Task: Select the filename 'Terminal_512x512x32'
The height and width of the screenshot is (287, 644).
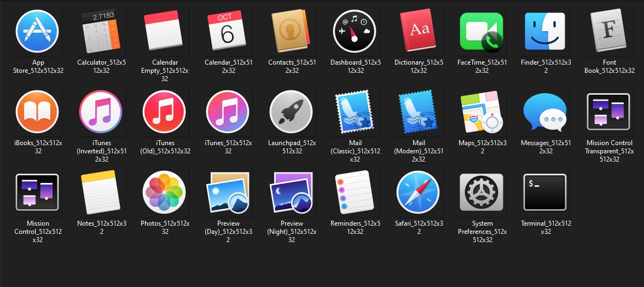Action: pyautogui.click(x=546, y=228)
